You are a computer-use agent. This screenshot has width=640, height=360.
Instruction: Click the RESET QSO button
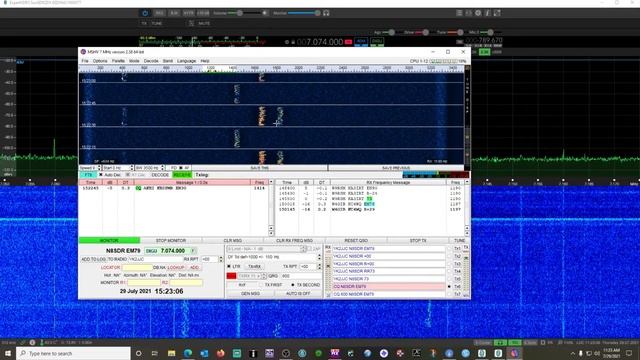[x=356, y=240]
